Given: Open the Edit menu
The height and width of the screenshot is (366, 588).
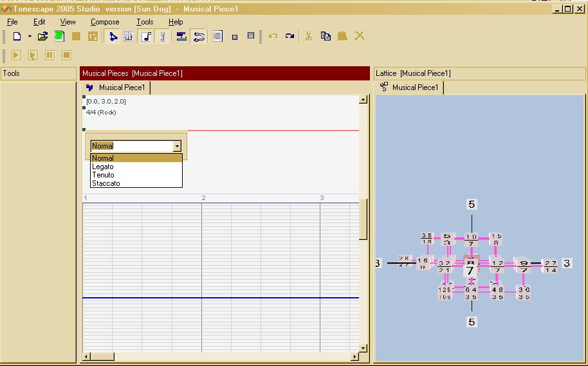Looking at the screenshot, I should coord(39,22).
